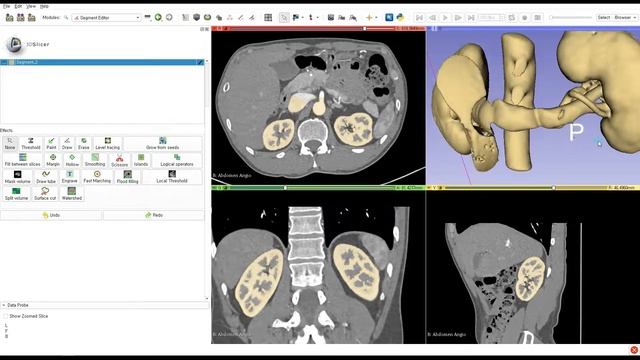Click the module search magnifier icon
This screenshot has width=640, height=360.
click(x=66, y=18)
